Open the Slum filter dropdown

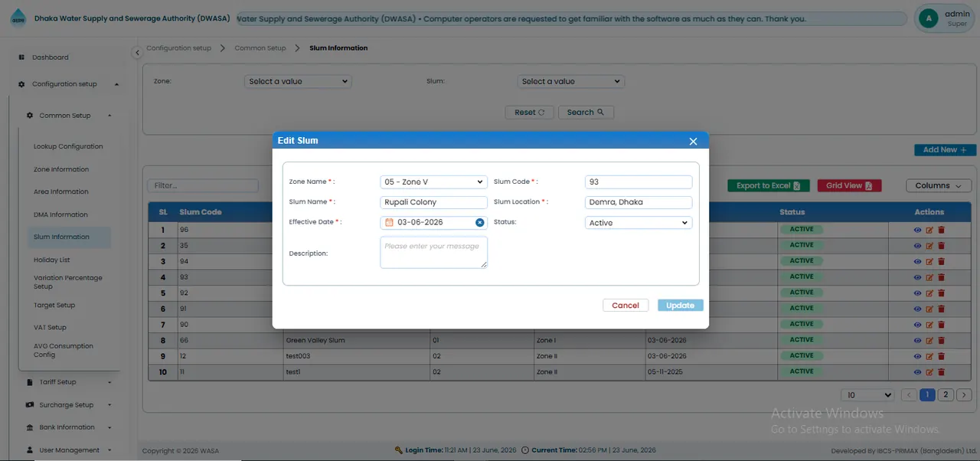pos(571,81)
